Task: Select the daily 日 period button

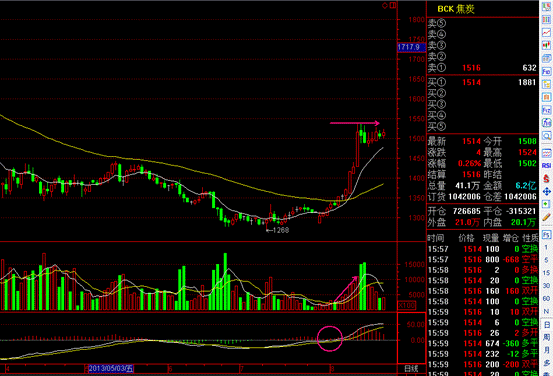Action: click(x=546, y=324)
